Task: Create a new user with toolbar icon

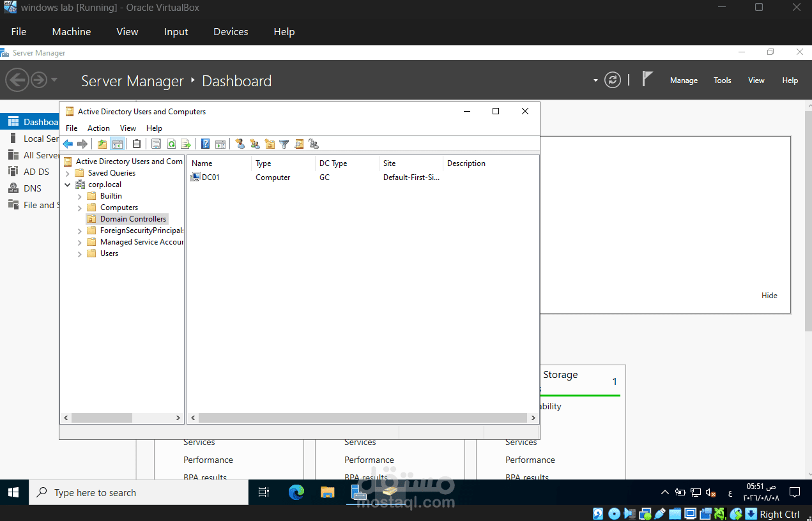Action: (x=240, y=144)
